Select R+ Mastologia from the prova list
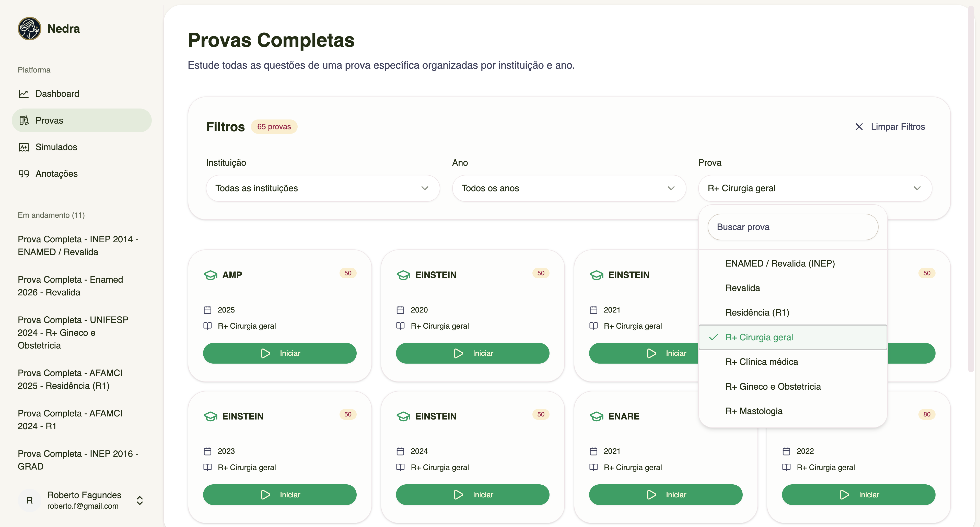The height and width of the screenshot is (527, 980). [x=754, y=411]
